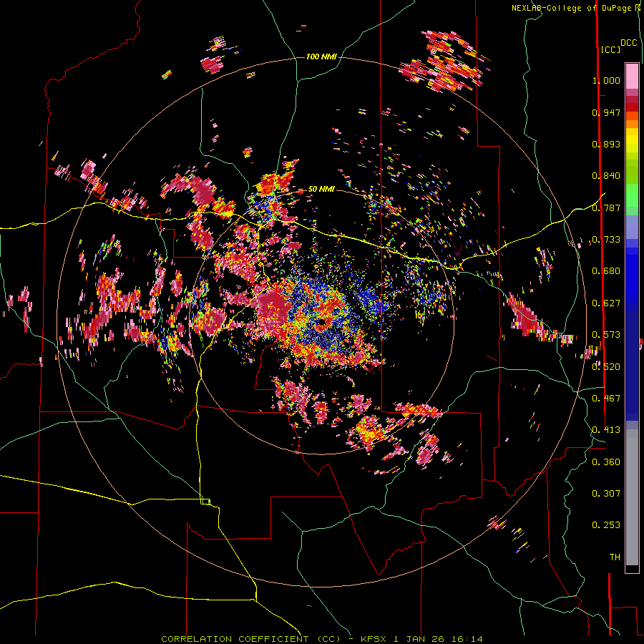Pick the bright green segment of color scale

click(x=632, y=195)
